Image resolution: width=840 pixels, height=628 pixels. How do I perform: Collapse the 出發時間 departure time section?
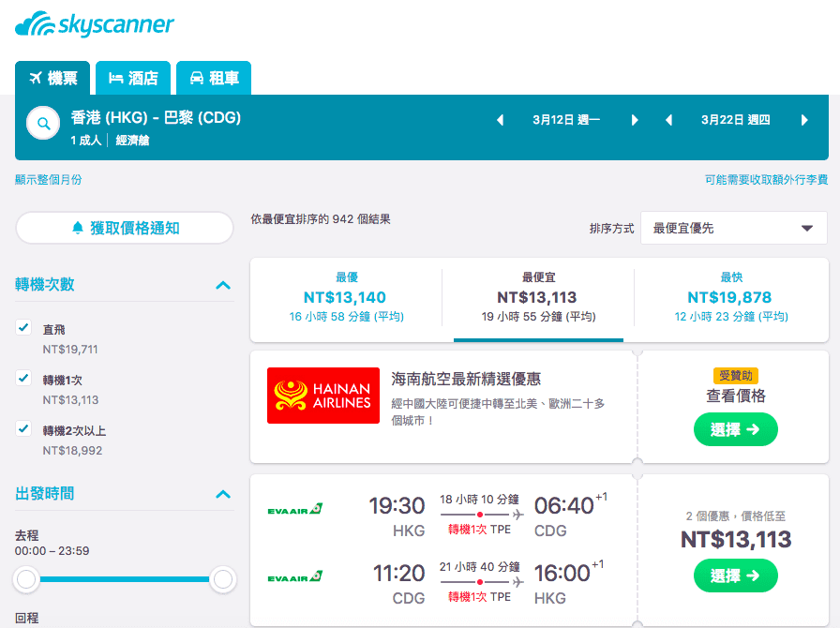pyautogui.click(x=223, y=494)
